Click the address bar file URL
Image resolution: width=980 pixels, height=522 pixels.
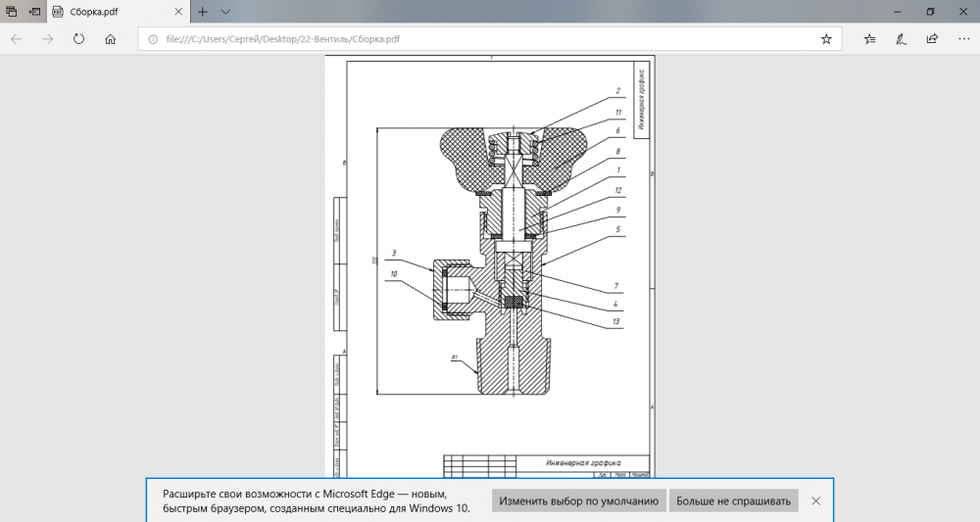(x=284, y=39)
